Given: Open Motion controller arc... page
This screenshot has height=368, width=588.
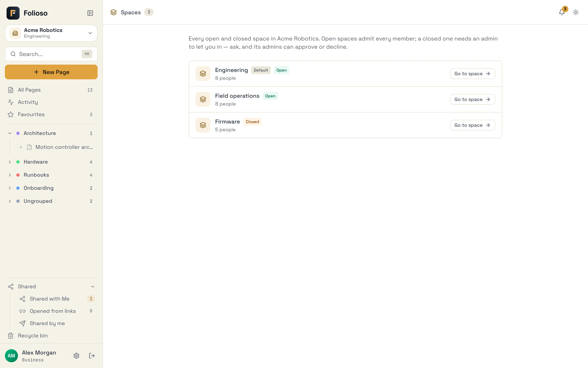Looking at the screenshot, I should [57, 147].
